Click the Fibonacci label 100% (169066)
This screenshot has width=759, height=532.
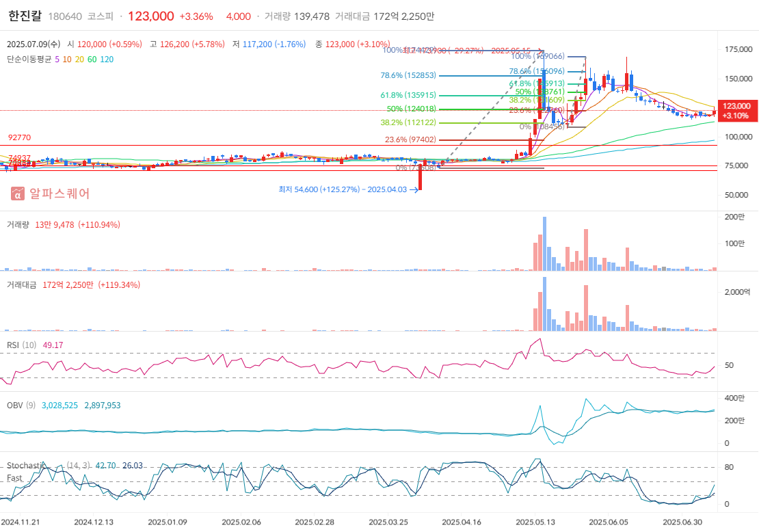click(537, 56)
